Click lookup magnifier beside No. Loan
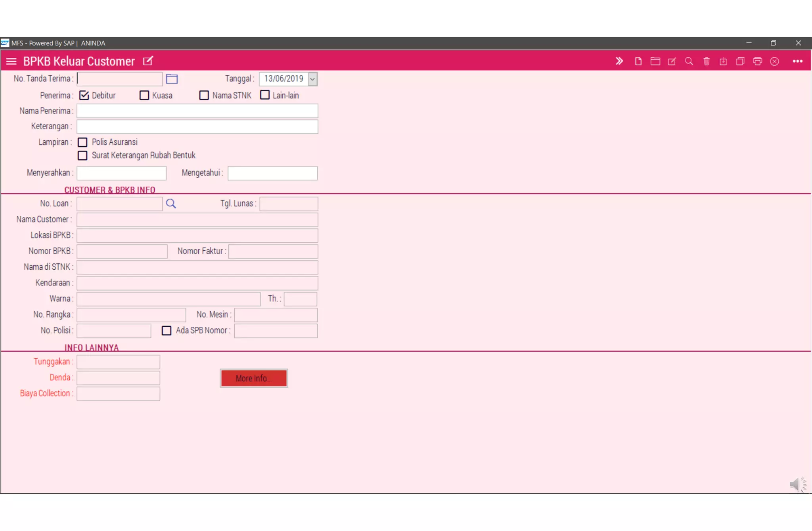This screenshot has height=531, width=812. [x=171, y=203]
